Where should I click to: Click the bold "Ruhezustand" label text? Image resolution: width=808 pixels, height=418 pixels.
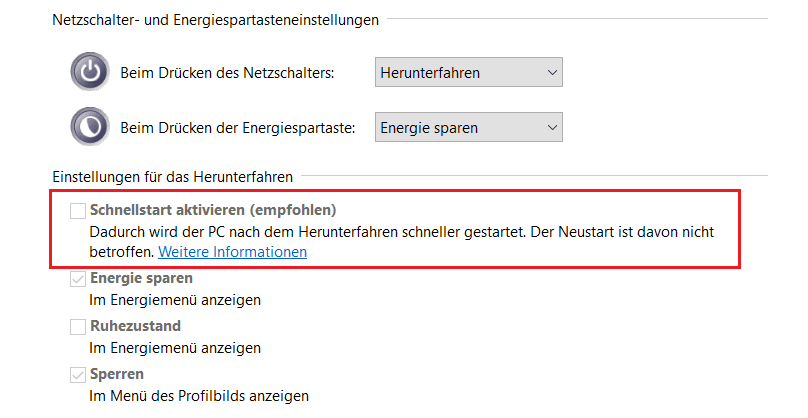click(135, 326)
